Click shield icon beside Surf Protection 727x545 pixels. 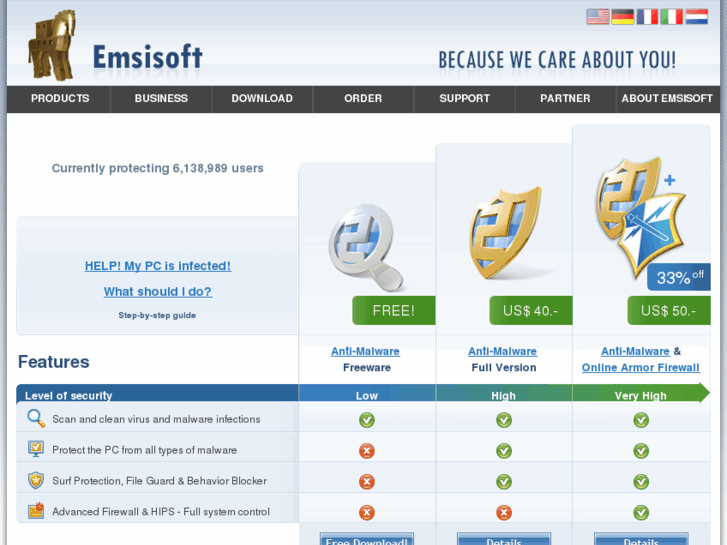(36, 481)
